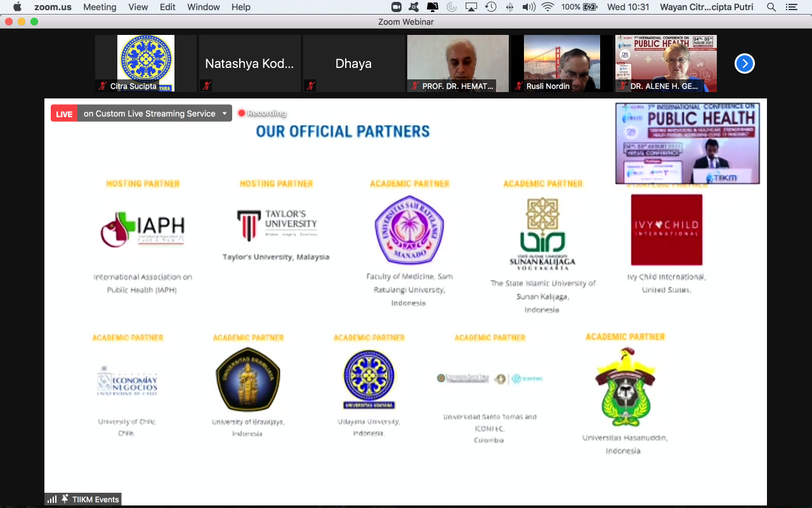Click 'OUR OFFICIAL PARTNERS' heading

point(343,131)
